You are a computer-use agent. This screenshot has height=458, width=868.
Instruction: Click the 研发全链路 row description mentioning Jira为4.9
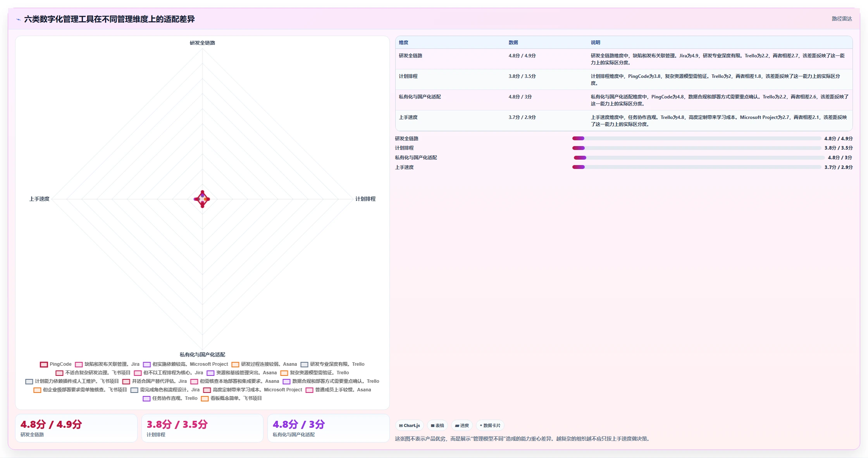(x=718, y=59)
